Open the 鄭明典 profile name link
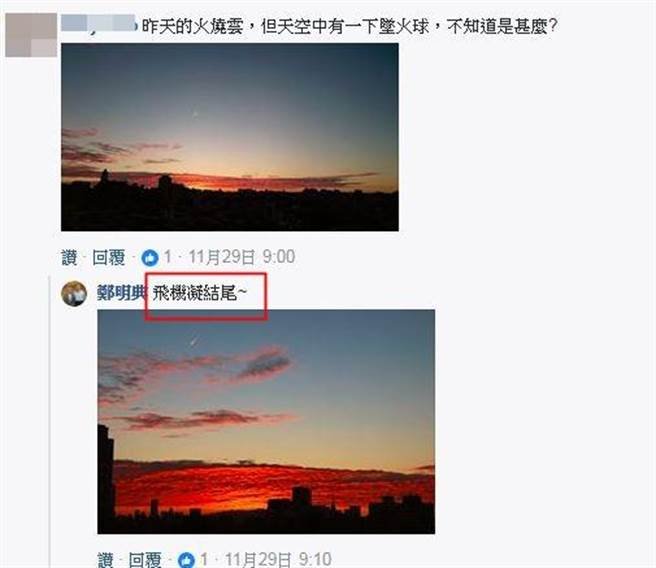The width and height of the screenshot is (656, 568). coord(121,293)
